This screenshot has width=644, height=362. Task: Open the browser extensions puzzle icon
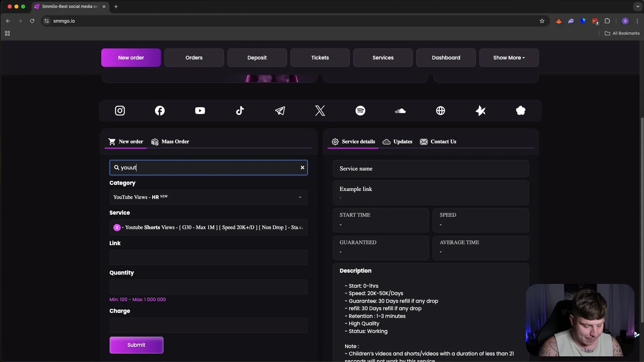607,21
